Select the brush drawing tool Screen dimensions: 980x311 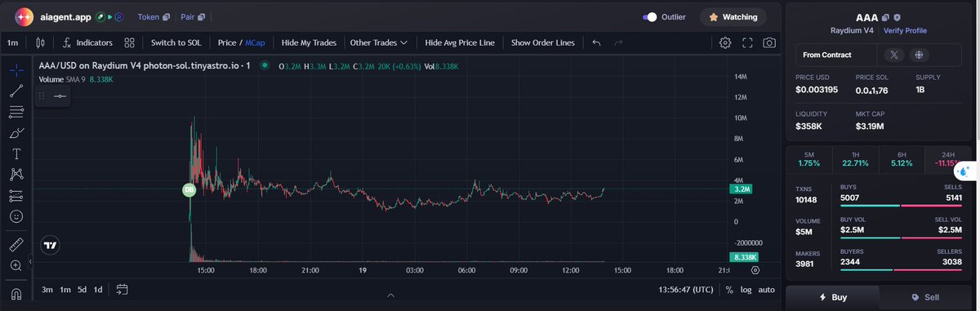16,132
